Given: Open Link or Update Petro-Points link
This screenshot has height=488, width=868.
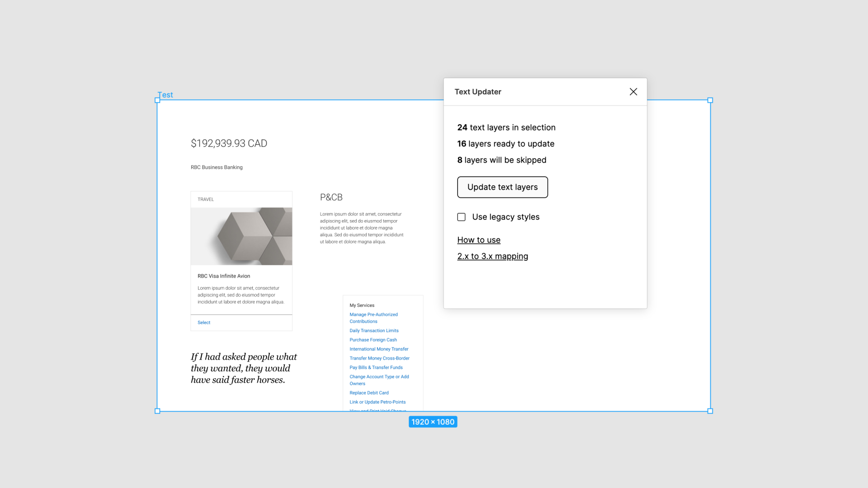Looking at the screenshot, I should click(377, 402).
